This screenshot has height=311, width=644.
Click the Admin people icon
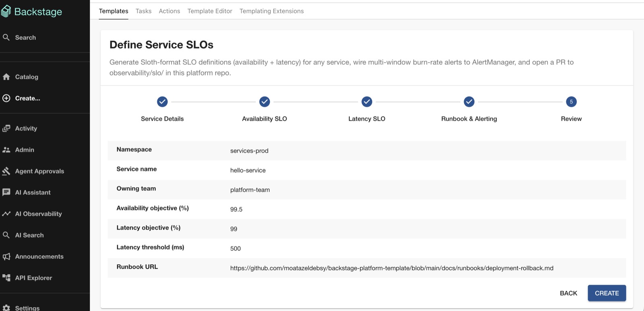(6, 149)
